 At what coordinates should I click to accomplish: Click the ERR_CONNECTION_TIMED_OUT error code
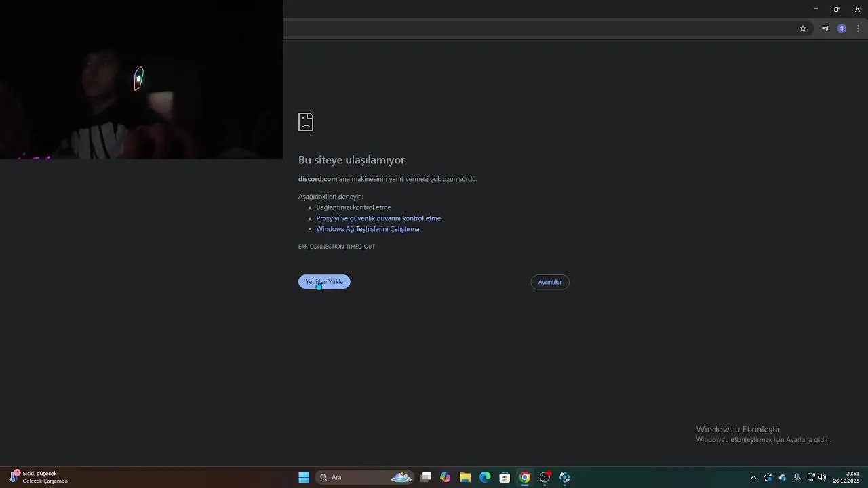(336, 247)
